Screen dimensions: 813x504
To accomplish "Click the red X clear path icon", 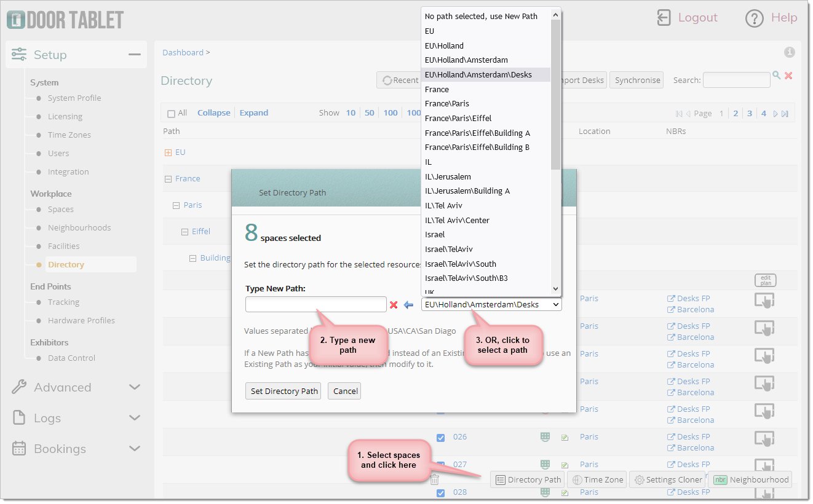I will click(394, 305).
